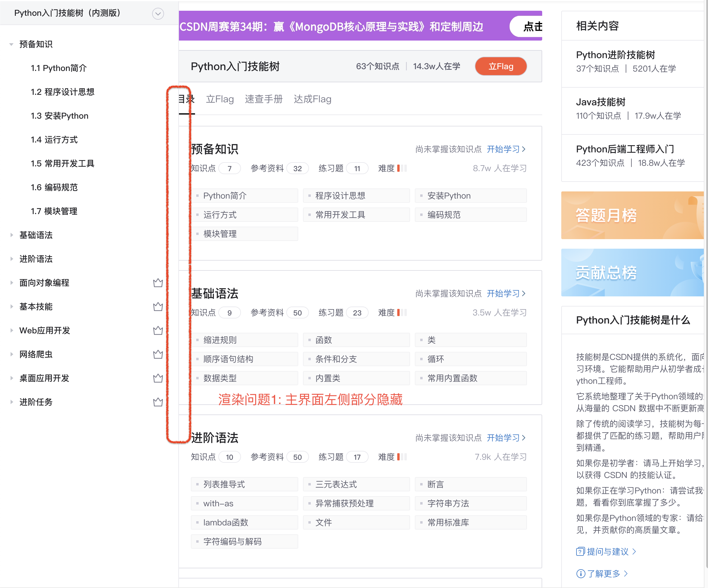Click the 了解更多 info icon
This screenshot has height=588, width=708.
pyautogui.click(x=580, y=573)
